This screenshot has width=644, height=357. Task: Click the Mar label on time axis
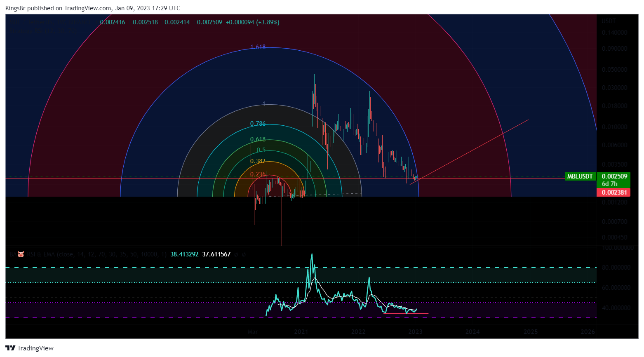click(x=252, y=332)
